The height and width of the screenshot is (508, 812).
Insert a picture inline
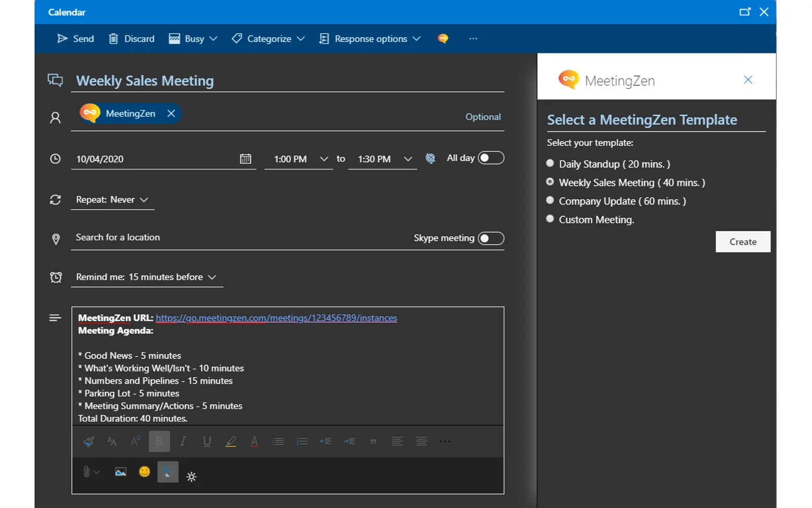click(120, 472)
